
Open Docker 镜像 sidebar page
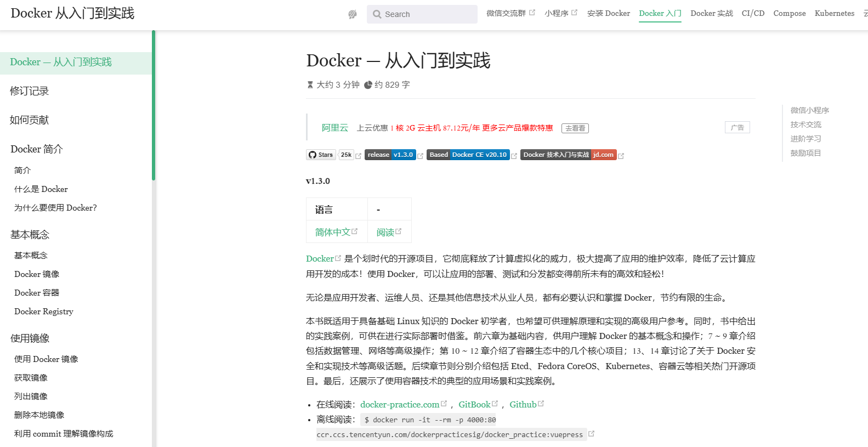click(37, 274)
